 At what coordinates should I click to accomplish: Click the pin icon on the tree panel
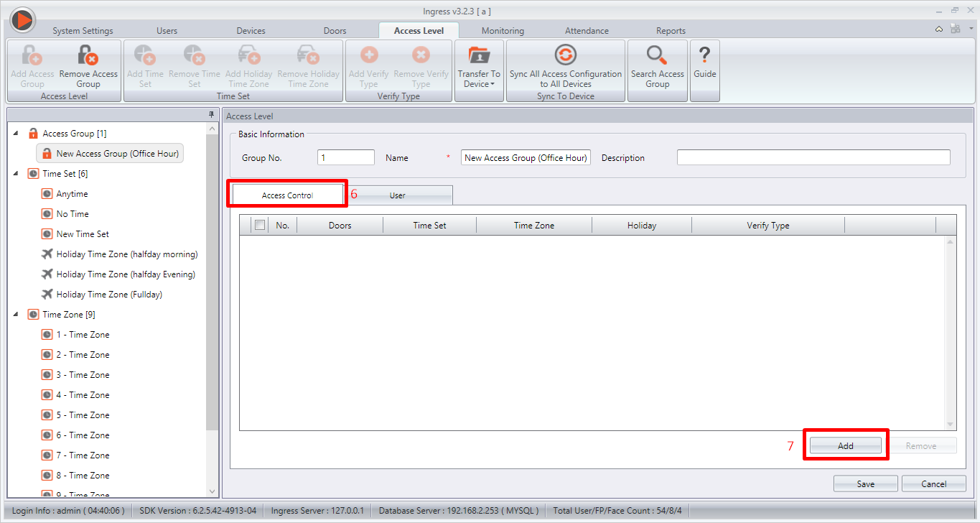[211, 115]
